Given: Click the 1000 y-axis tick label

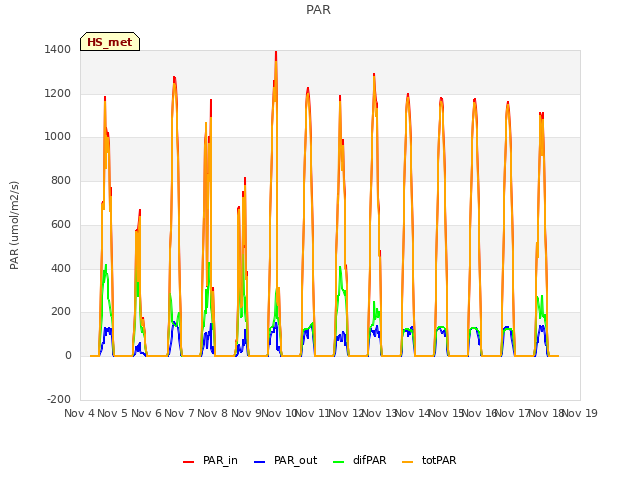Looking at the screenshot, I should click(58, 137).
